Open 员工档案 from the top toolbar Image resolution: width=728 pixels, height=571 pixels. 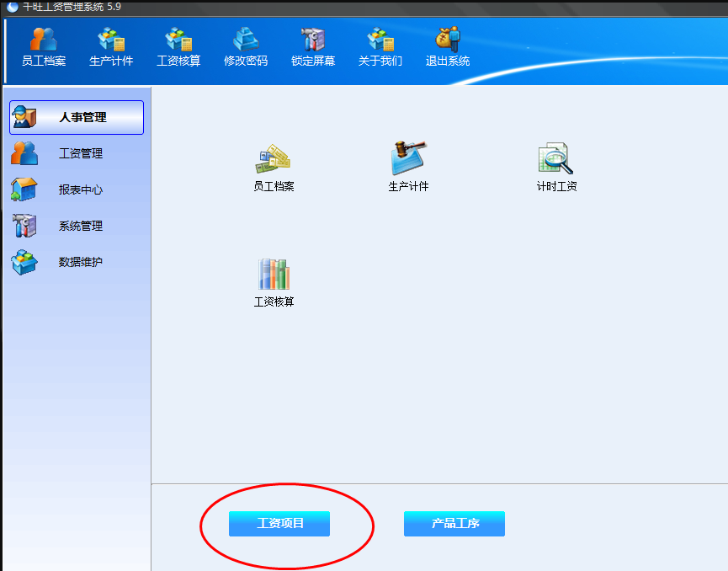(44, 46)
